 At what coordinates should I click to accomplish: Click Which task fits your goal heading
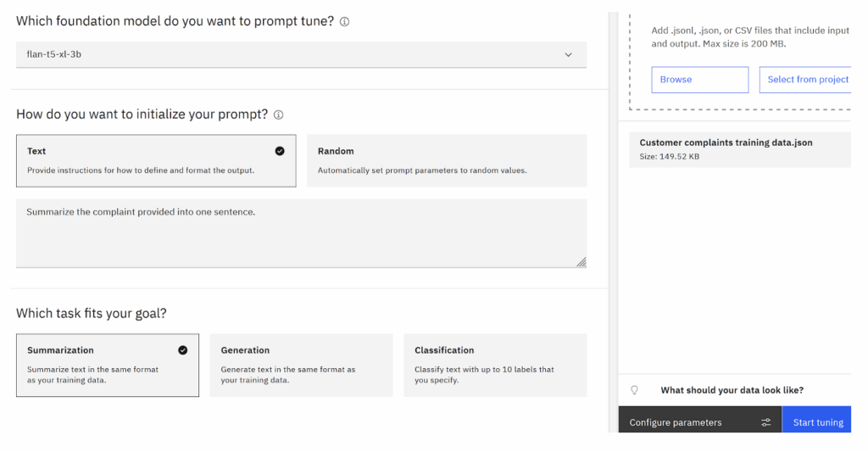tap(92, 314)
